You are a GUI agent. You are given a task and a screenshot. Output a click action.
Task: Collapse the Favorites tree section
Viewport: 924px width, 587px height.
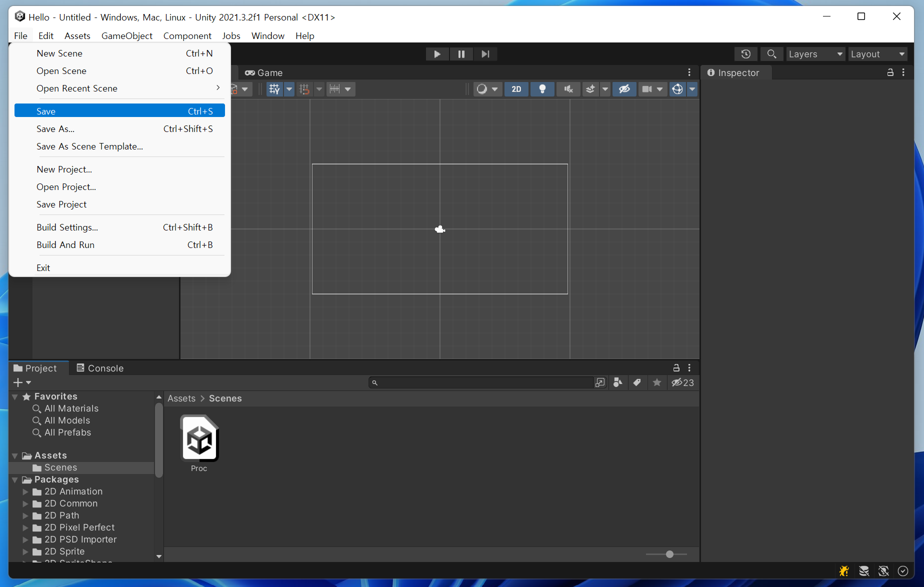[15, 397]
